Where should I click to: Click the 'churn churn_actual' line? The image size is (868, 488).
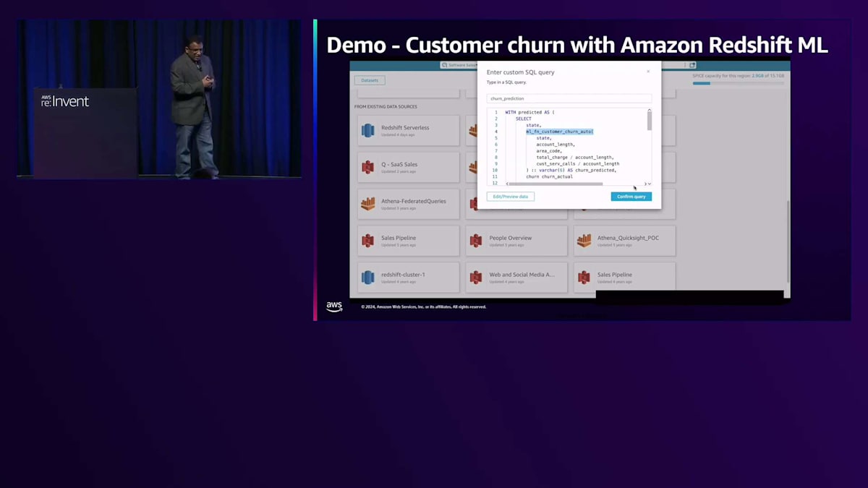pos(549,176)
